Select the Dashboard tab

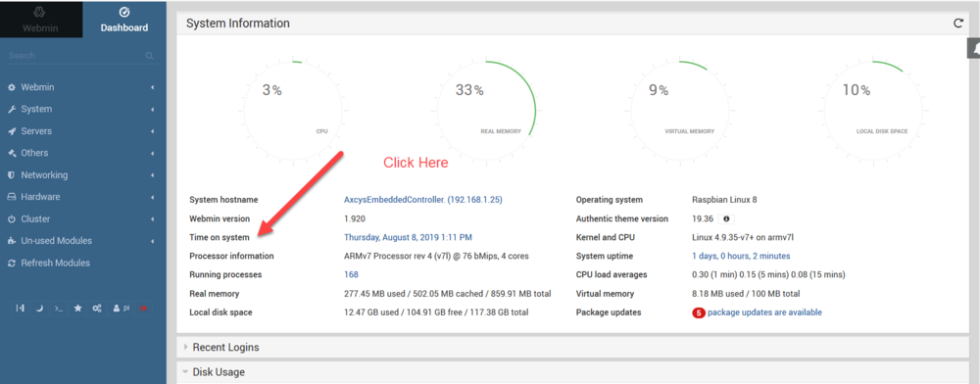tap(124, 20)
